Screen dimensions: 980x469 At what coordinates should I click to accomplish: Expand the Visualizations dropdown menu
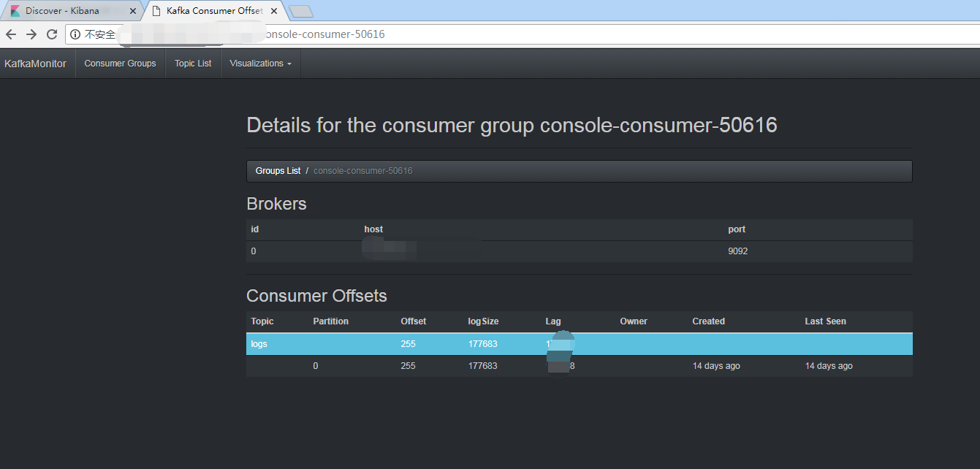(x=260, y=64)
